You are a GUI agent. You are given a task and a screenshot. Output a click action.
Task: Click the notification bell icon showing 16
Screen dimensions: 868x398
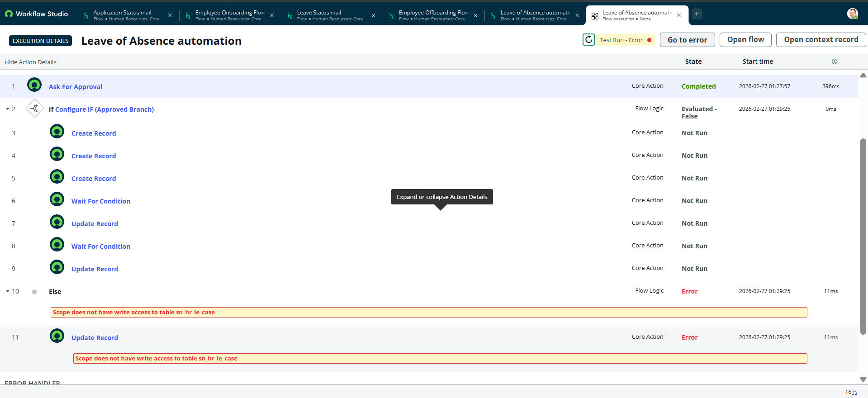854,393
